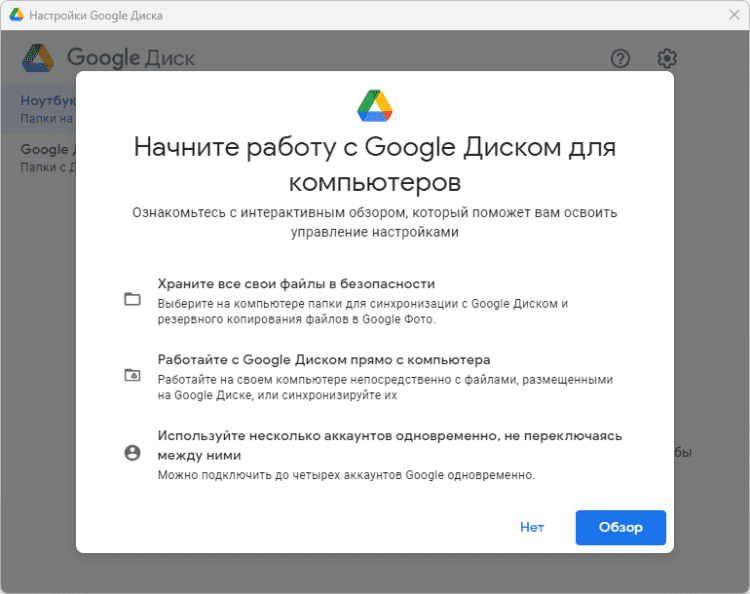
Task: Click text Можно подключить до четырех аккаунтов
Action: pyautogui.click(x=346, y=475)
